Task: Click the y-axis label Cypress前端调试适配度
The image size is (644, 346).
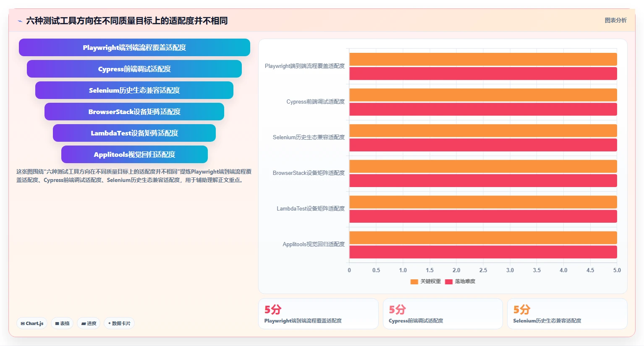Action: (316, 101)
